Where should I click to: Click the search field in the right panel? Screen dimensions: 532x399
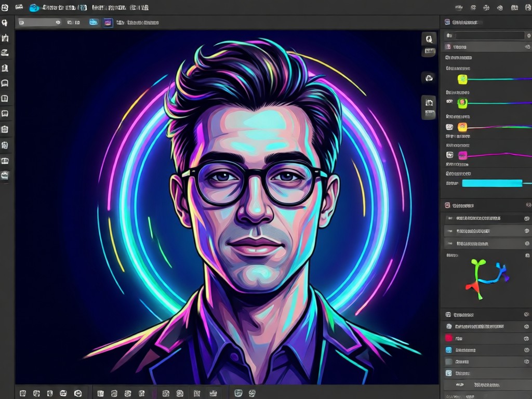485,35
